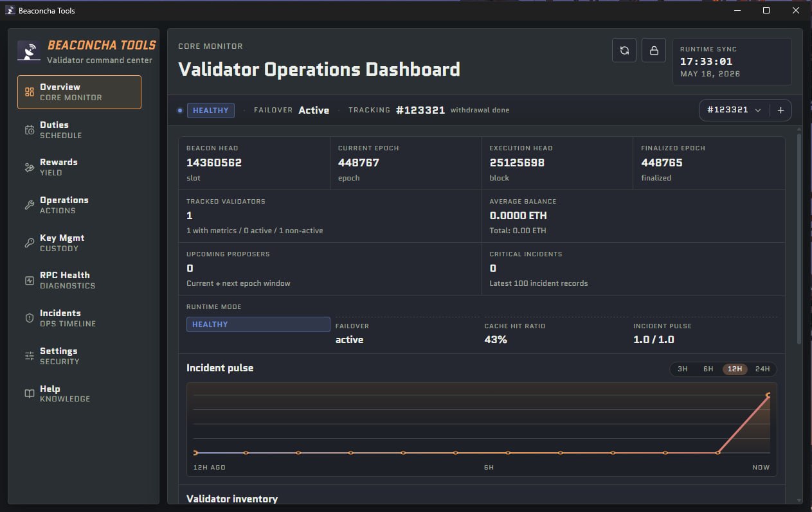Click the HEALTHY status badge in header bar
The image size is (812, 512).
point(211,110)
